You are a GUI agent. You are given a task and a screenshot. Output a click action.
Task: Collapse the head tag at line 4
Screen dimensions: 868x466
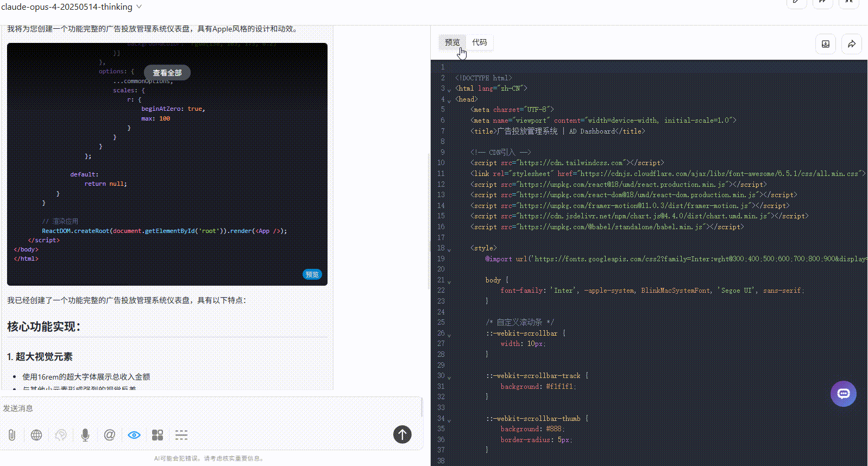449,101
